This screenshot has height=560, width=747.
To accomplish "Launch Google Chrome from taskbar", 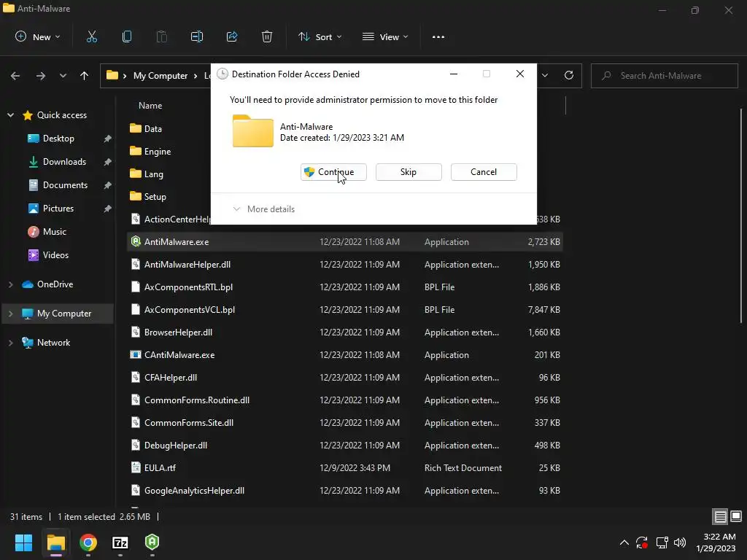I will (x=88, y=542).
